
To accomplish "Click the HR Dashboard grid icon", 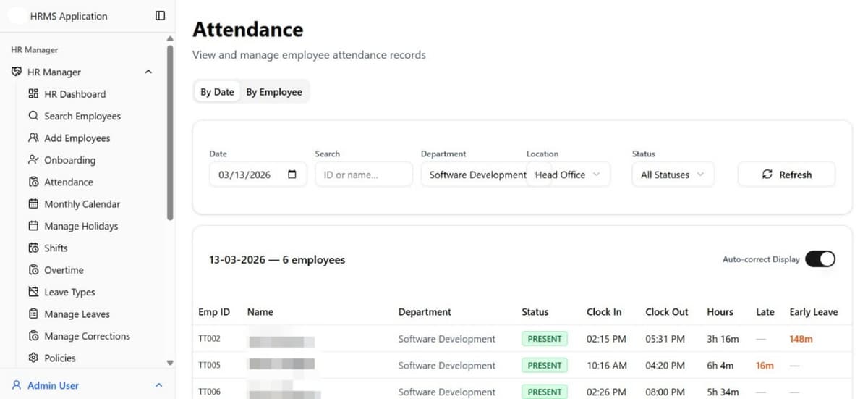I will (33, 94).
